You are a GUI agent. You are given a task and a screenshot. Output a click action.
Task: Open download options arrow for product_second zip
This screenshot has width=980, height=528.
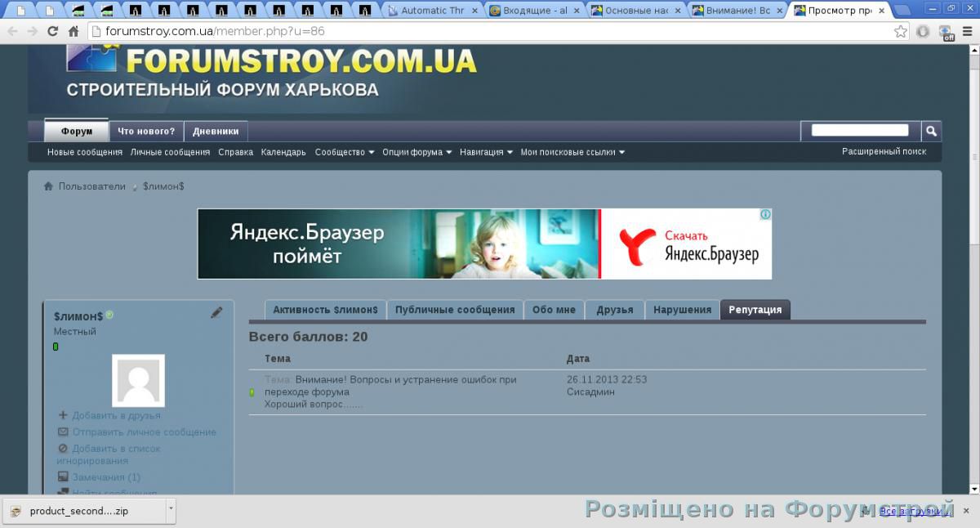pos(170,510)
